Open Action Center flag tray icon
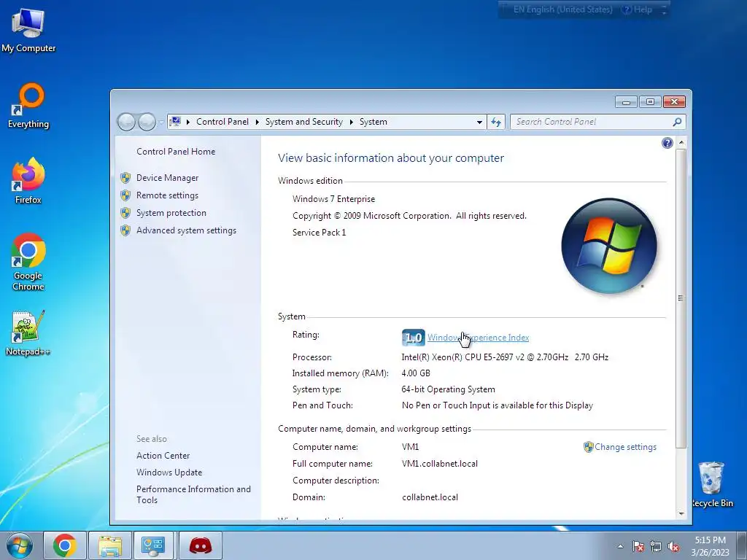This screenshot has width=747, height=560. [x=638, y=547]
